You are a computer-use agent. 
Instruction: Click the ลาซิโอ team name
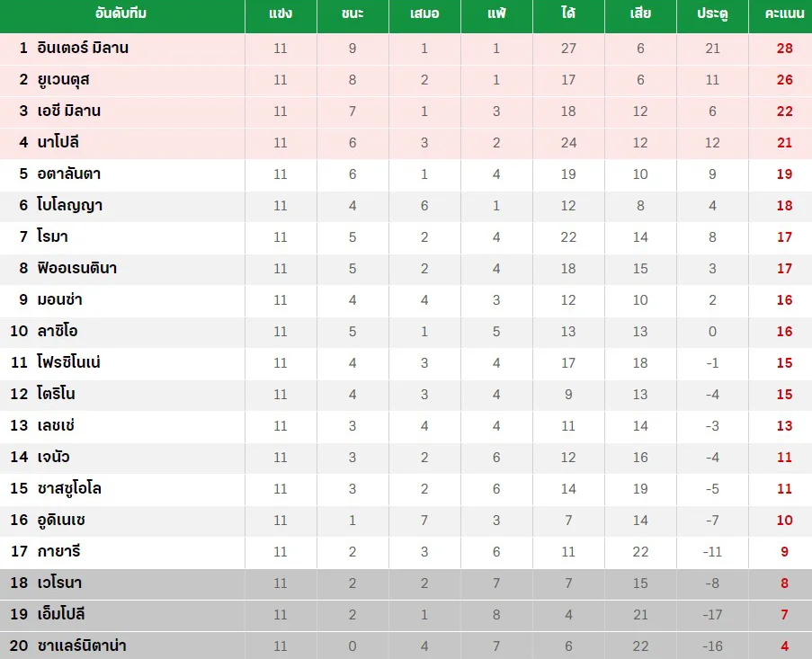[58, 331]
